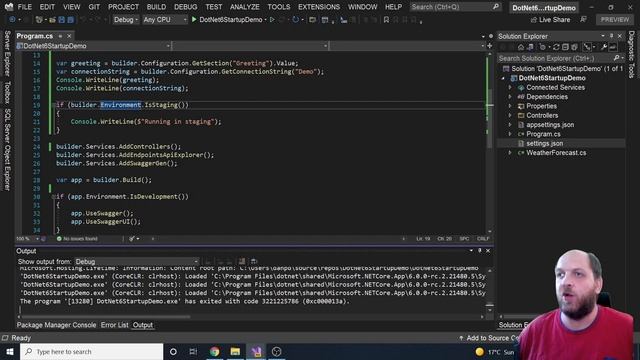The width and height of the screenshot is (640, 360).
Task: Pin the Program.cs tab
Action: 60,36
